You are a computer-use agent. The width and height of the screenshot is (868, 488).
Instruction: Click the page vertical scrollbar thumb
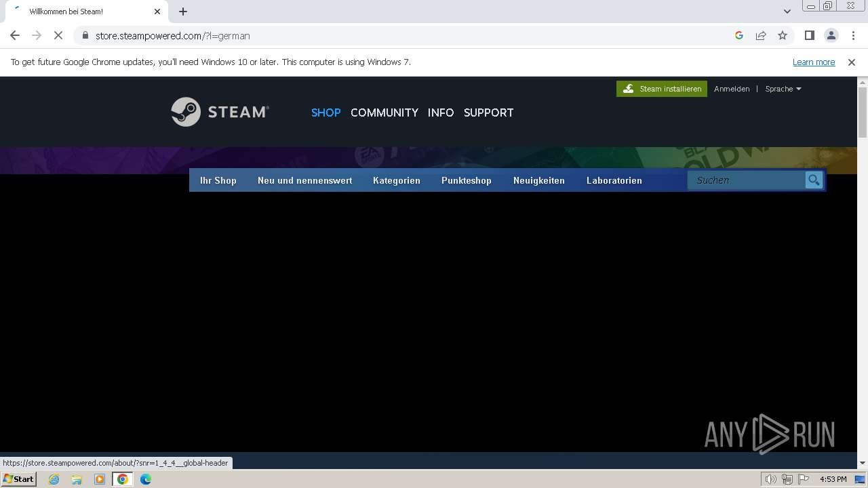863,112
